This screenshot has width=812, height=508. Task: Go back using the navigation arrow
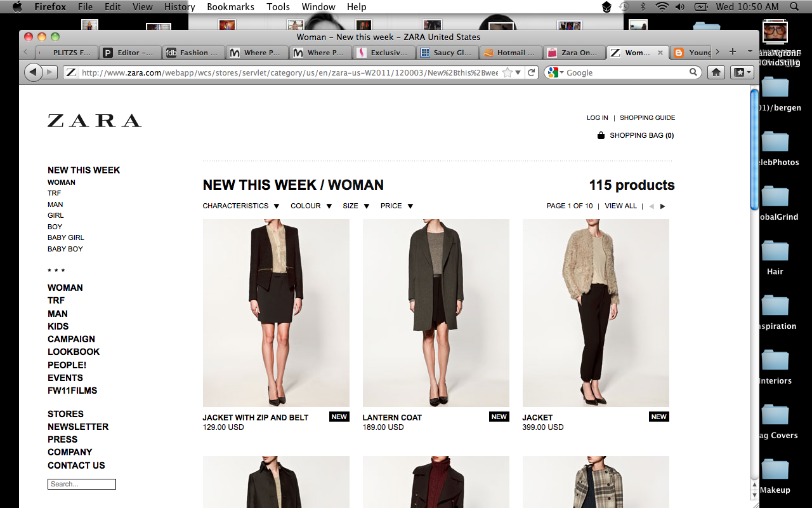tap(32, 72)
